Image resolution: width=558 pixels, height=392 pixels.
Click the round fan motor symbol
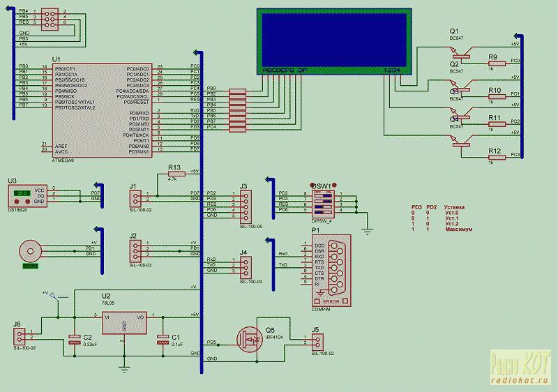click(30, 251)
